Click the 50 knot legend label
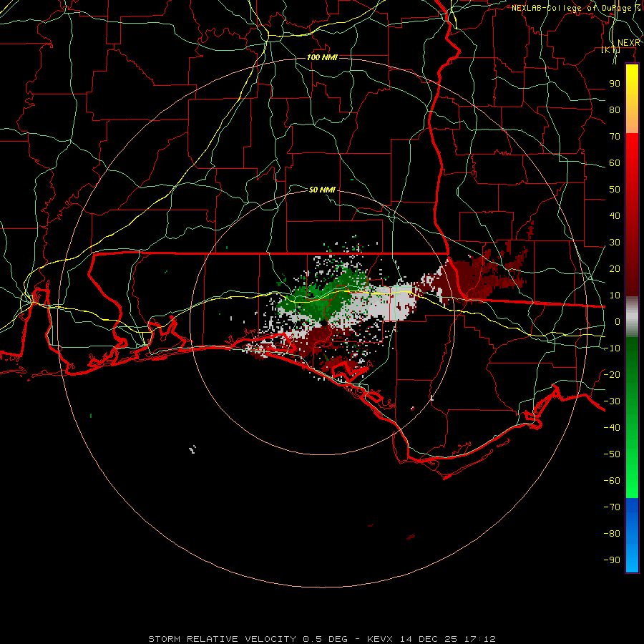644x644 pixels. tap(615, 190)
